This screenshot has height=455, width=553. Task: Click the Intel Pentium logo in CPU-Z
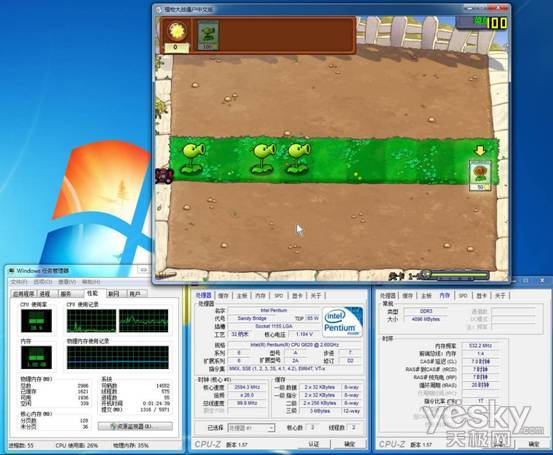click(x=342, y=322)
